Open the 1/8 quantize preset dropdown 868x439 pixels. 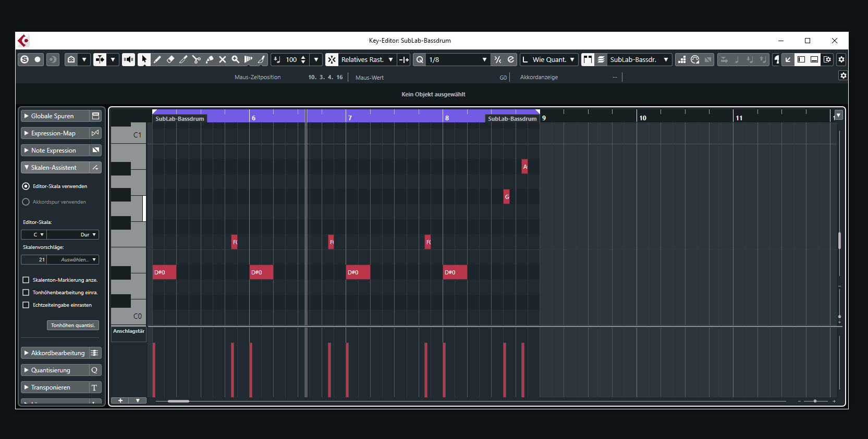(x=457, y=59)
